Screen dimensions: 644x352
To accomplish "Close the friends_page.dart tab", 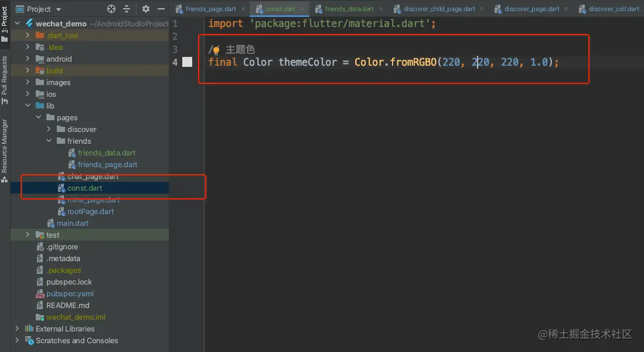I will click(243, 9).
